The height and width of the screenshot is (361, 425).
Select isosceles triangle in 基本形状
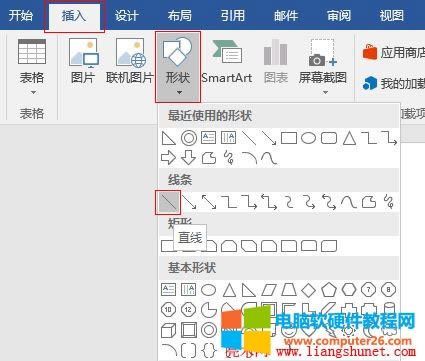(229, 290)
